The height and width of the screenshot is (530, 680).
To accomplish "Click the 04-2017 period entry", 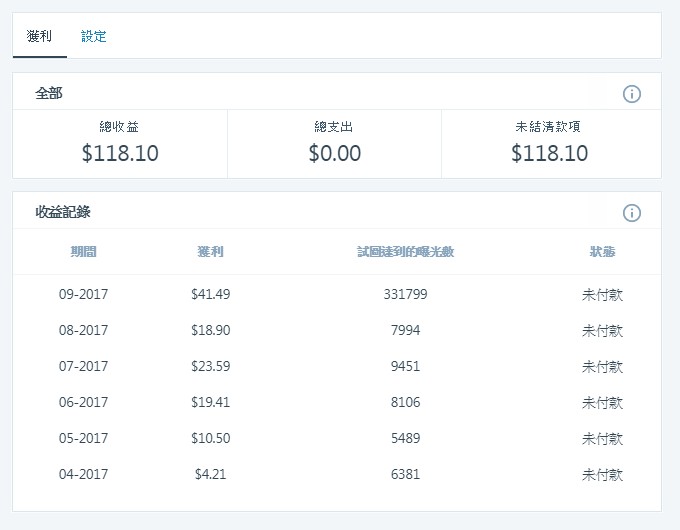I will [84, 475].
